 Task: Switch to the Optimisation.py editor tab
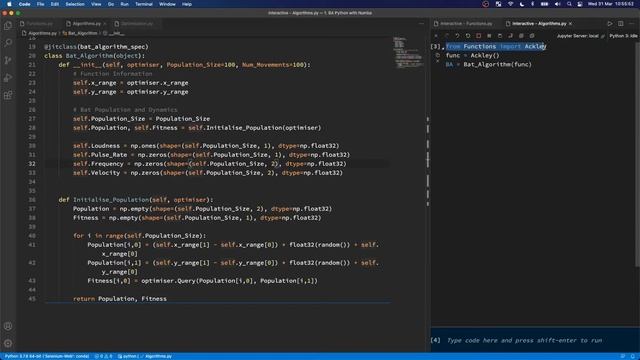pos(137,24)
